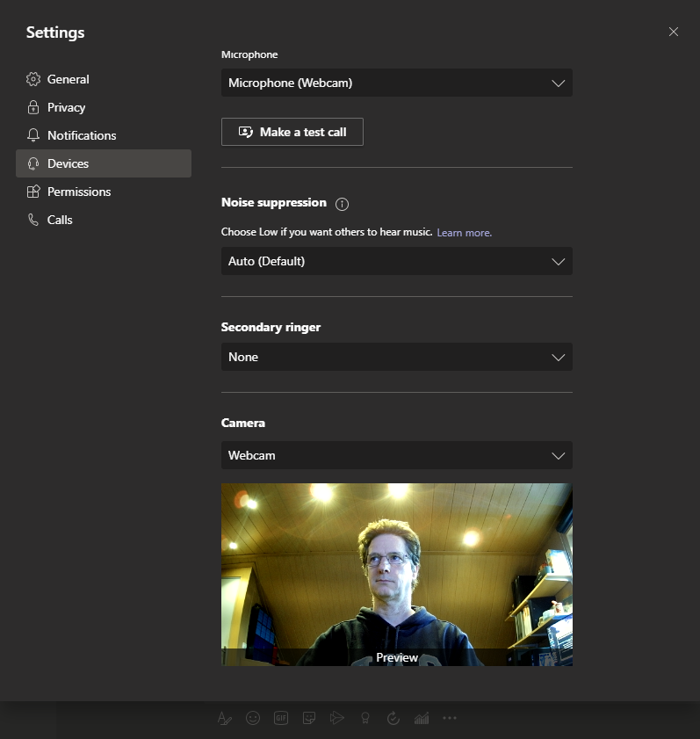Click the sticker icon in compose toolbar

[x=309, y=718]
